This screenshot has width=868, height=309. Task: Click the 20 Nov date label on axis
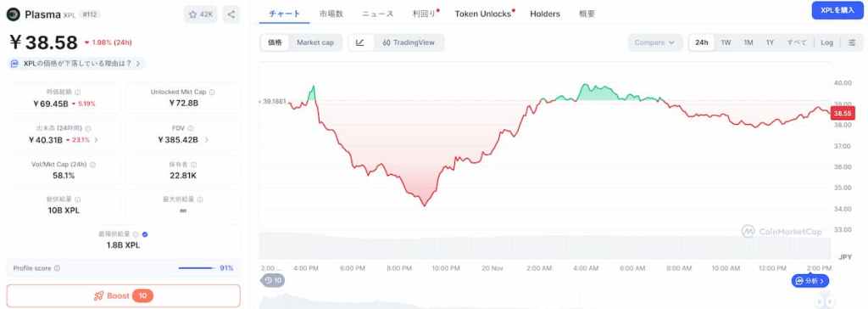click(x=492, y=268)
